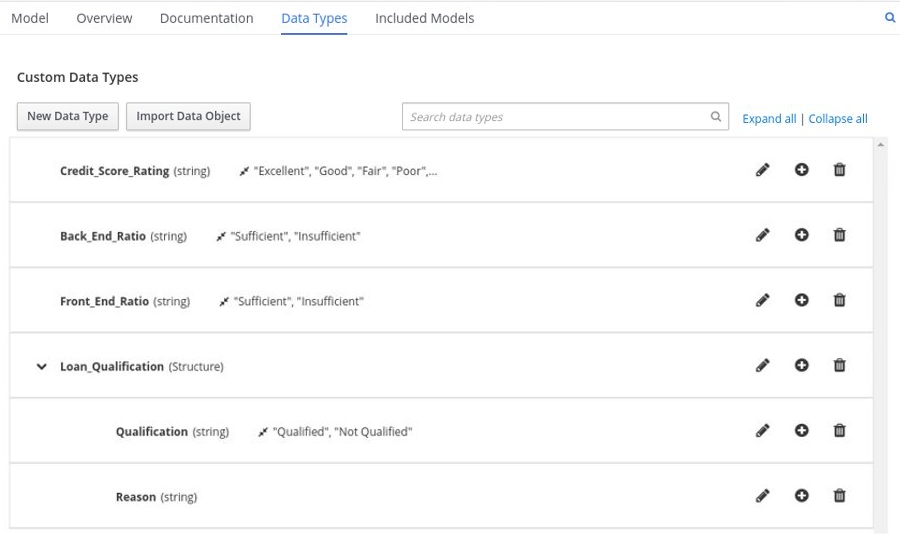Click Import Data Object button

coord(188,117)
